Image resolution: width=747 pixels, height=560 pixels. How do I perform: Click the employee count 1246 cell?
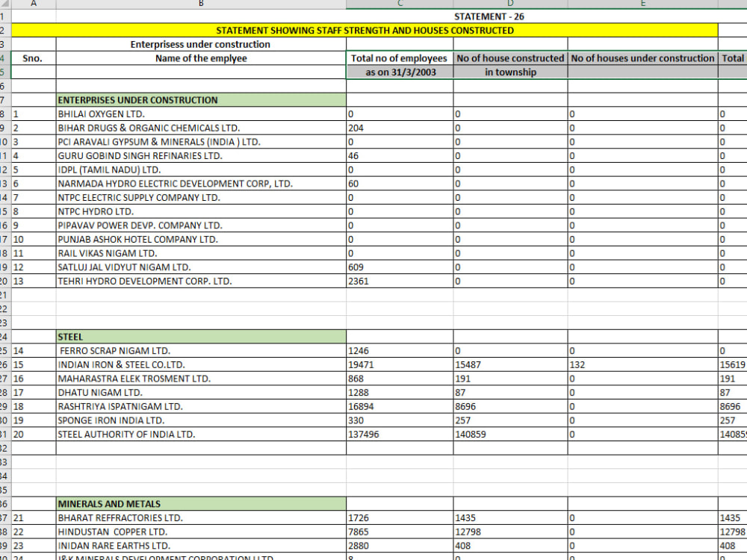[x=400, y=350]
